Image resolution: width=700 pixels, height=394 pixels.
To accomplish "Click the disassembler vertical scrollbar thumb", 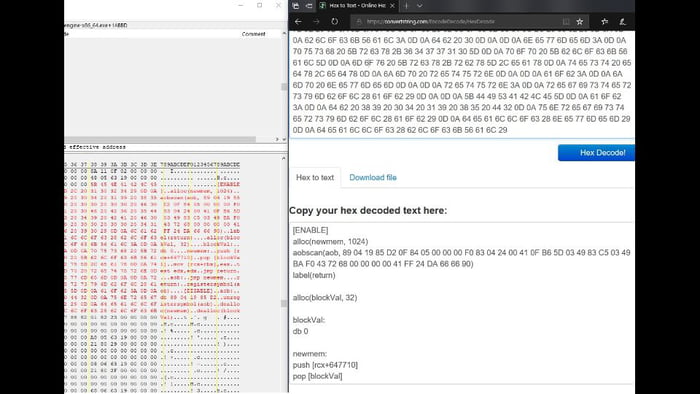I will [284, 86].
